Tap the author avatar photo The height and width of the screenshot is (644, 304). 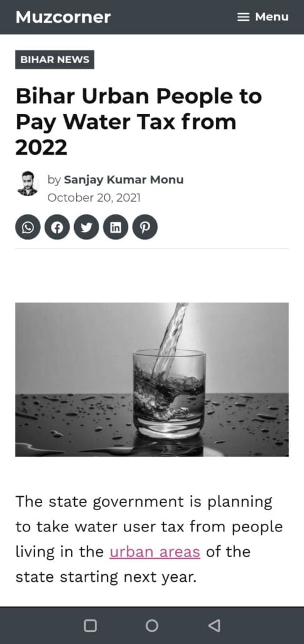(x=28, y=183)
